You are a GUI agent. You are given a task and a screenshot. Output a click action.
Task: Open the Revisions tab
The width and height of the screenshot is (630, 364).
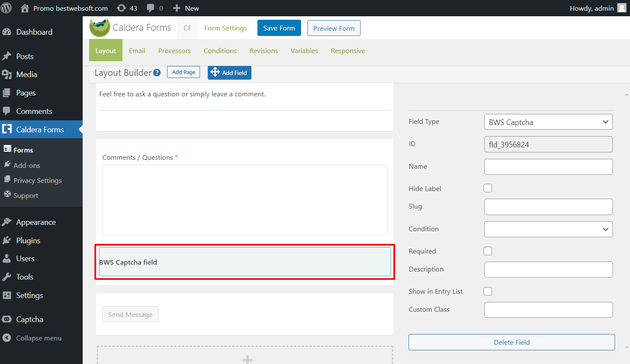point(264,51)
